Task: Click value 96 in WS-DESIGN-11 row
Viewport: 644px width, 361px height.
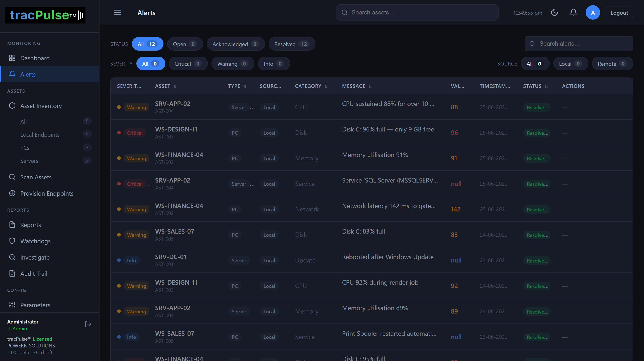Action: point(454,133)
